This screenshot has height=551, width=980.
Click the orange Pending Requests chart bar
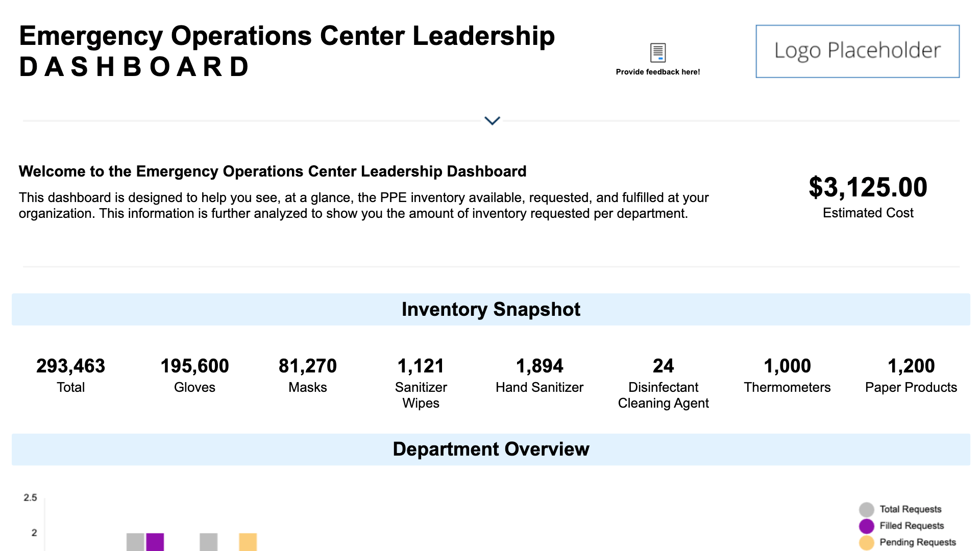248,542
